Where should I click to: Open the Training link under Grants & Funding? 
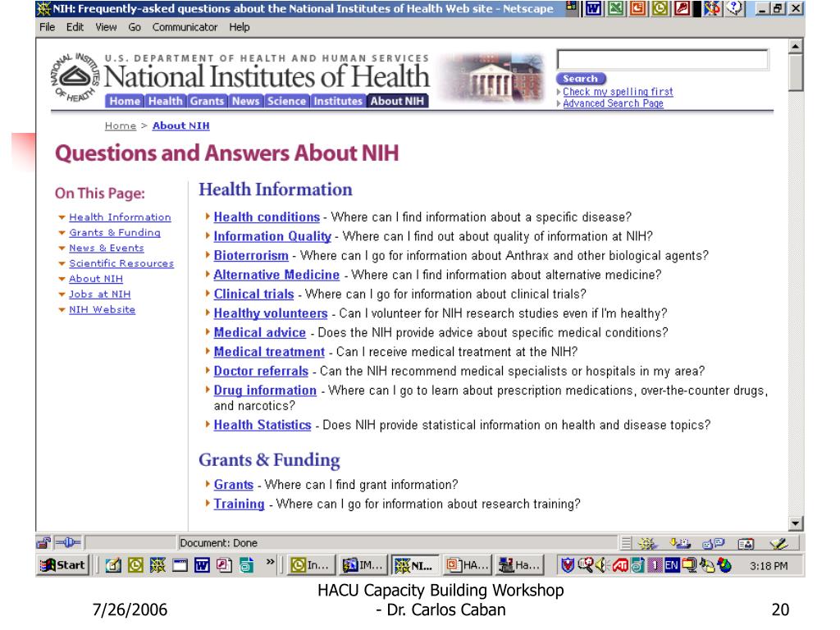point(239,504)
